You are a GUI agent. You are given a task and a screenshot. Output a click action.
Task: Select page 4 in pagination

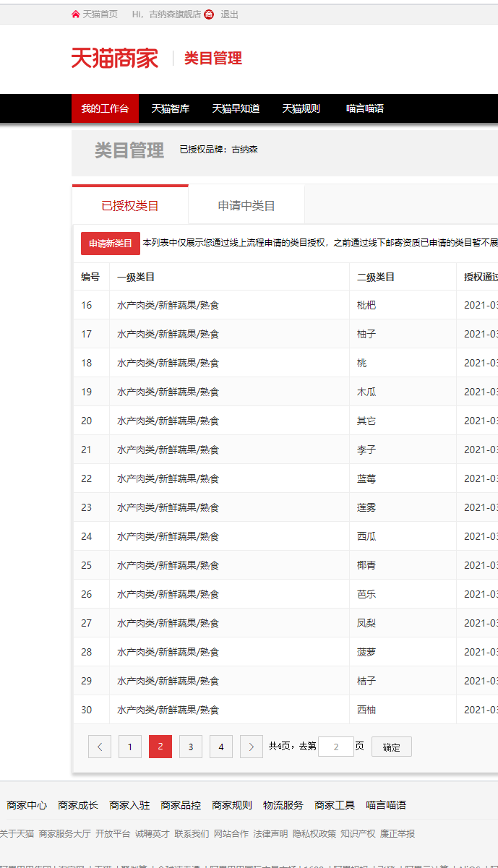(221, 747)
